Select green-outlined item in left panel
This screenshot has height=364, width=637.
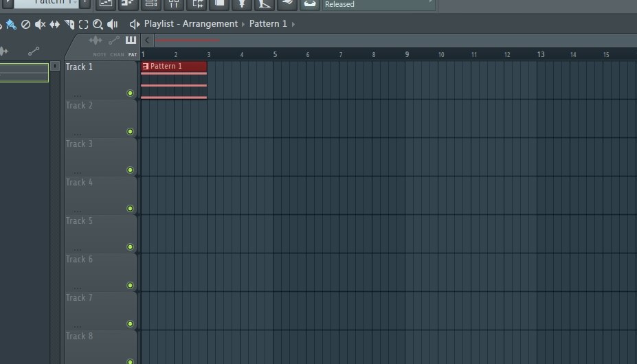coord(24,73)
